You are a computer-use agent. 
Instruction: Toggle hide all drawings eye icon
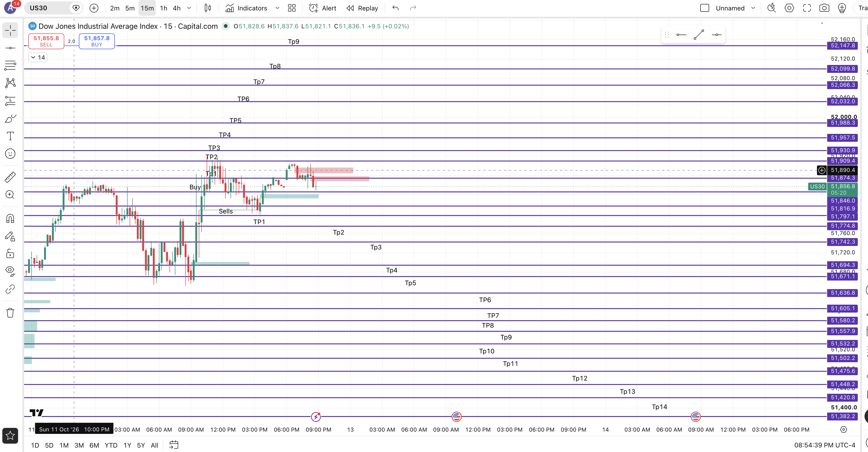10,271
